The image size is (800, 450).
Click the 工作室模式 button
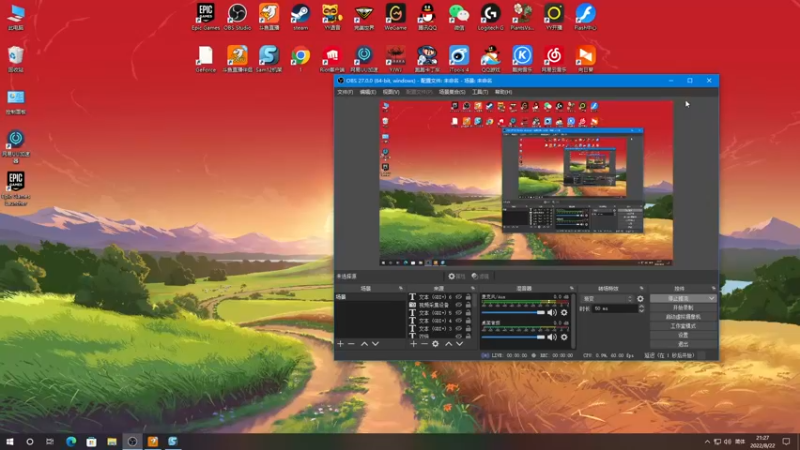pyautogui.click(x=683, y=326)
